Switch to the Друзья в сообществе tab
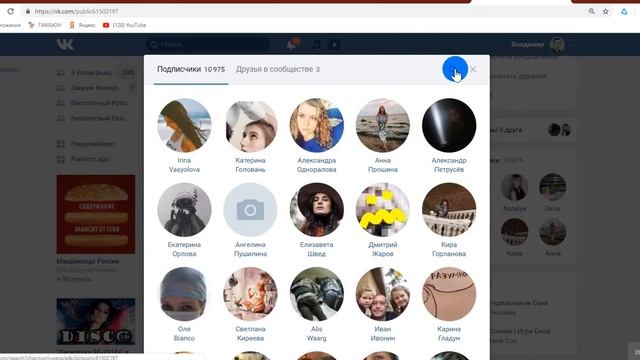 278,69
